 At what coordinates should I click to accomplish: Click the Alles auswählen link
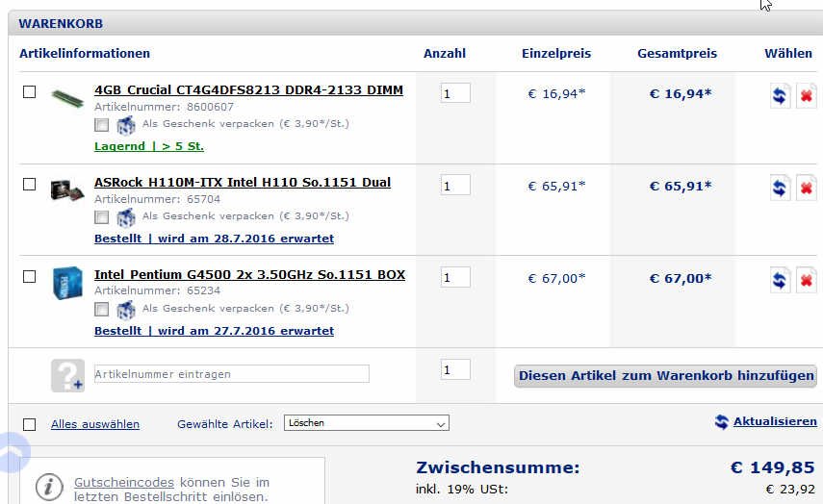coord(95,424)
